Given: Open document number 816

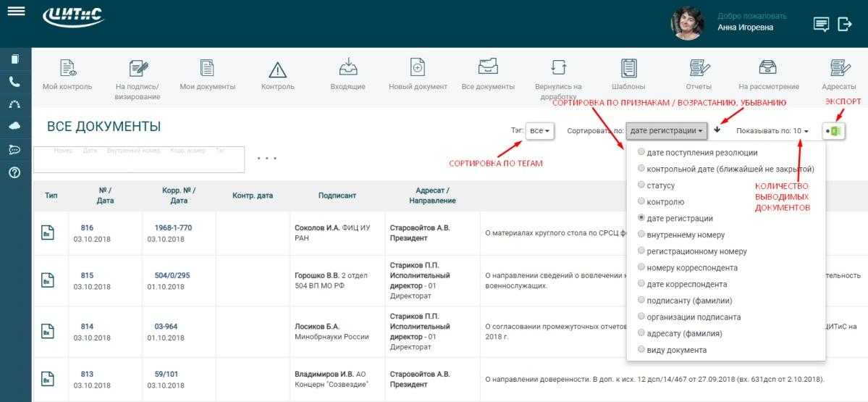Looking at the screenshot, I should [x=87, y=228].
